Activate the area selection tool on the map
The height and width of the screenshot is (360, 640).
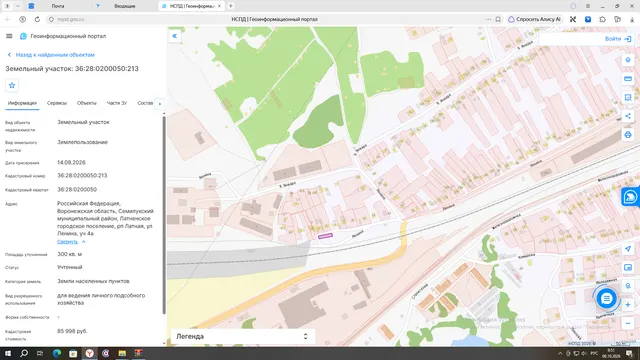coord(628,98)
